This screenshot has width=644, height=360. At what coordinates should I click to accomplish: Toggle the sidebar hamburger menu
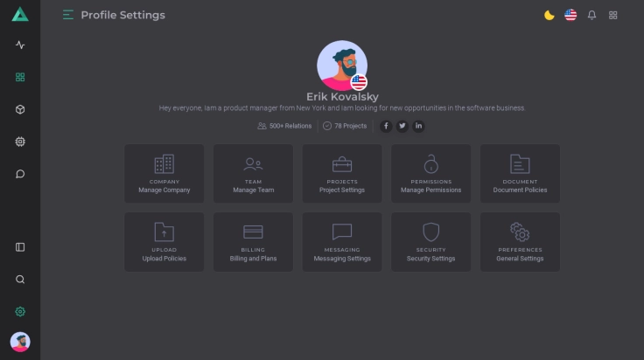click(x=68, y=15)
